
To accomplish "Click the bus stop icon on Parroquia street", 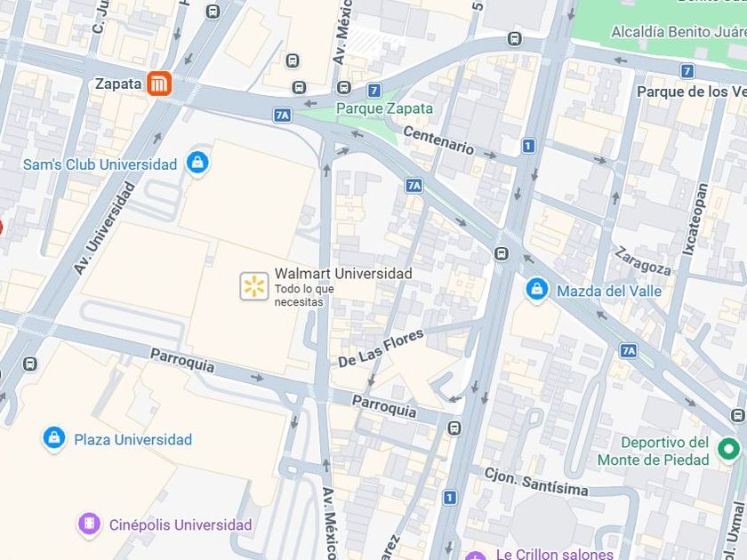I will 454,428.
